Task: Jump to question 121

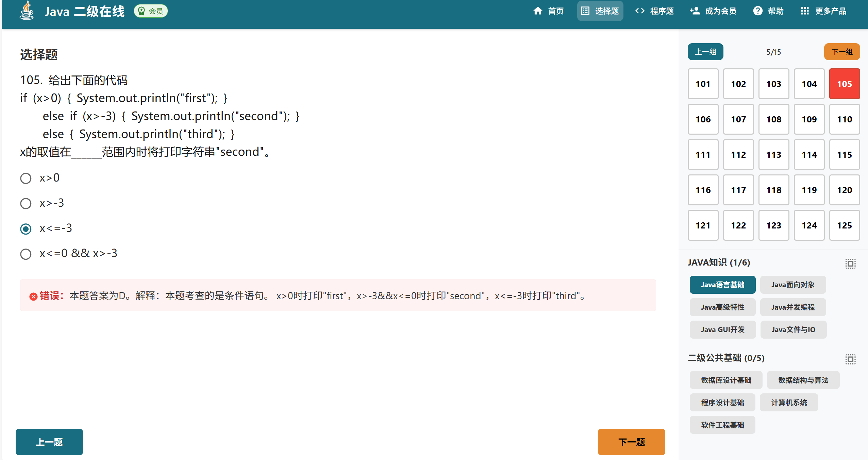Action: (703, 225)
